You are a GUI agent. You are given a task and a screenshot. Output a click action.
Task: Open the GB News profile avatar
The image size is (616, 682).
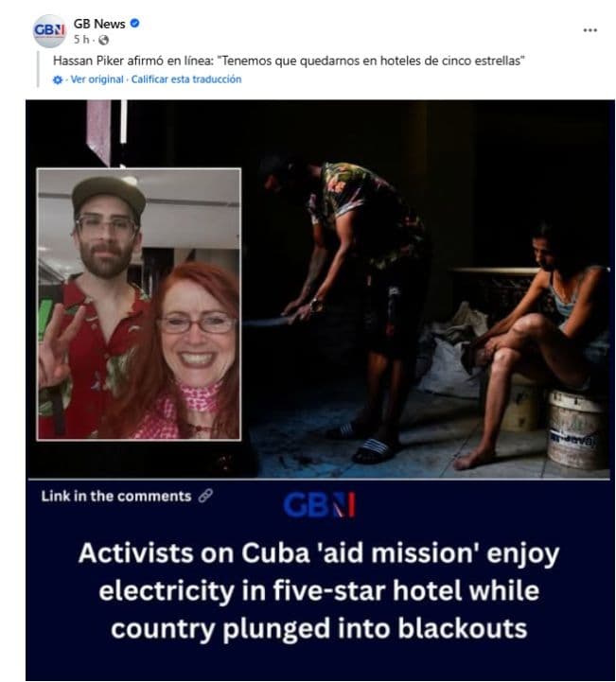coord(49,30)
